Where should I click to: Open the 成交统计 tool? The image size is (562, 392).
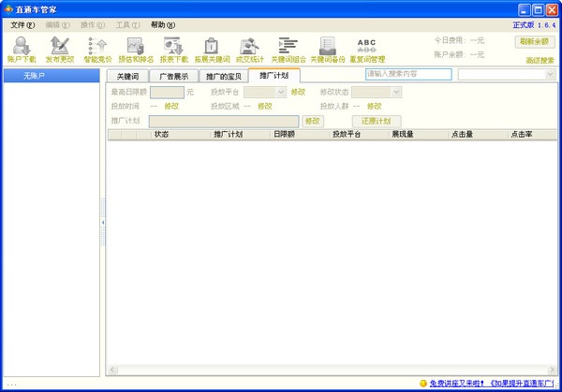coord(250,50)
